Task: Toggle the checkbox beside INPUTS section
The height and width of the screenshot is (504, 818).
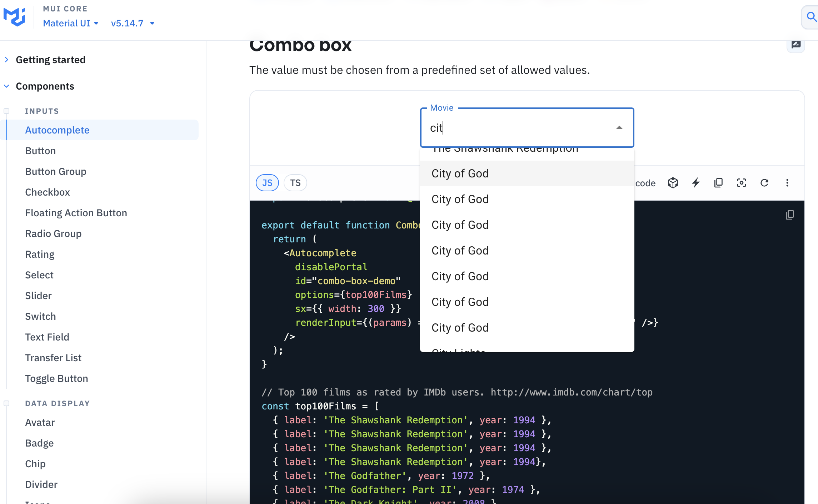Action: pyautogui.click(x=6, y=111)
